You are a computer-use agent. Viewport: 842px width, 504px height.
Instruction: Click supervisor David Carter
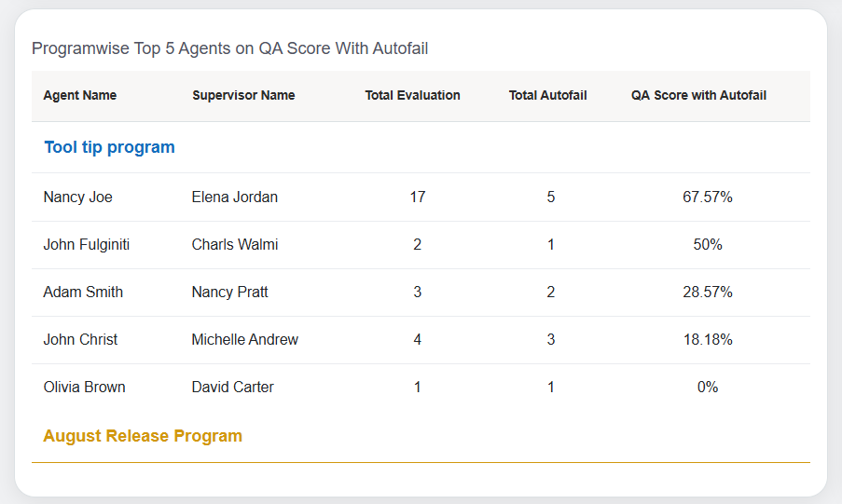point(233,388)
